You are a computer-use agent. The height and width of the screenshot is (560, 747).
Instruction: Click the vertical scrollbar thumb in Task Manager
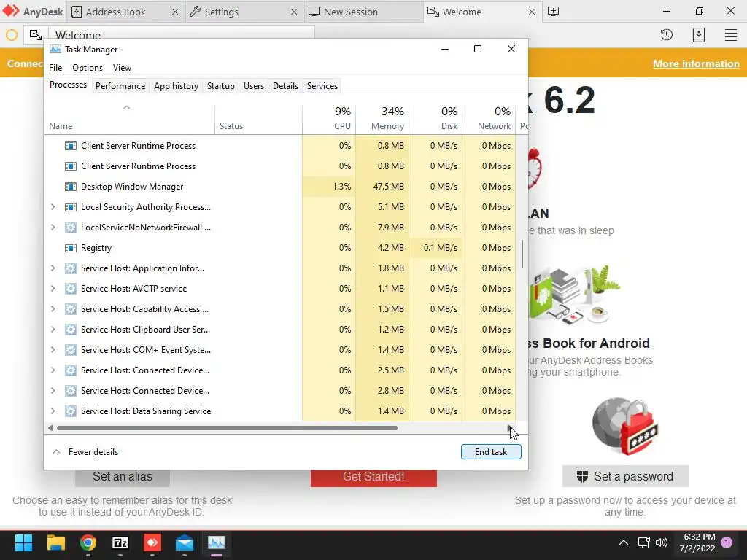coord(522,254)
